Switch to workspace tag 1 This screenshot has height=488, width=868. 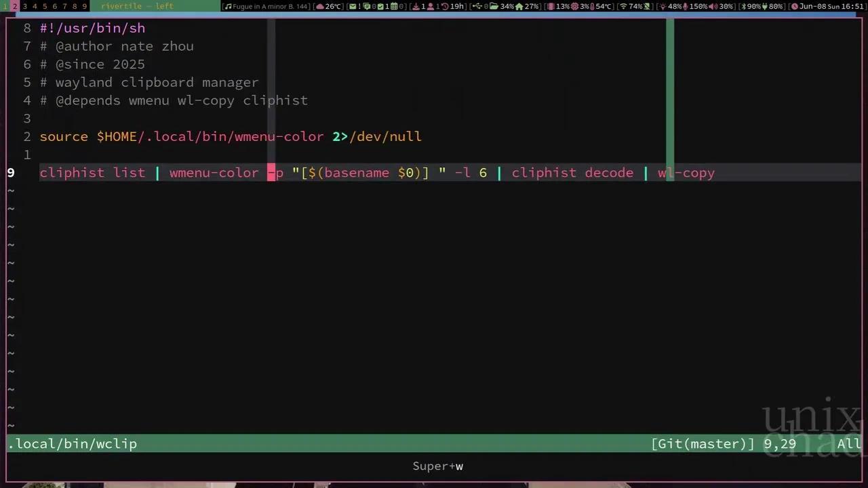click(x=5, y=6)
